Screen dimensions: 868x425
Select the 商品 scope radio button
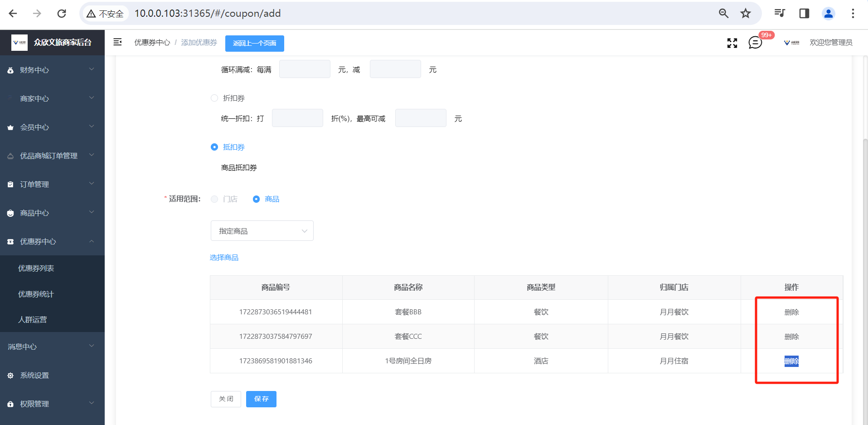[x=256, y=199]
